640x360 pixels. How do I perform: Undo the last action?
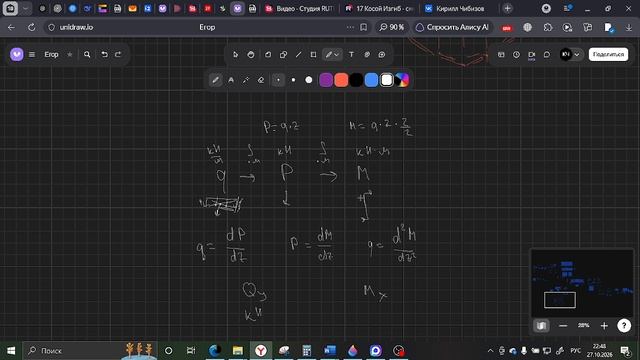104,54
